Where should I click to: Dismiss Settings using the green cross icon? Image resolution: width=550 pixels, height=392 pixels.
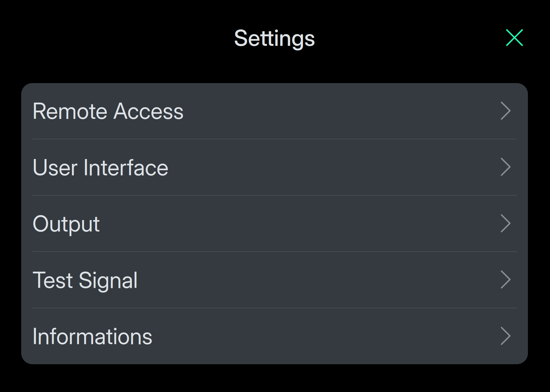pos(514,38)
